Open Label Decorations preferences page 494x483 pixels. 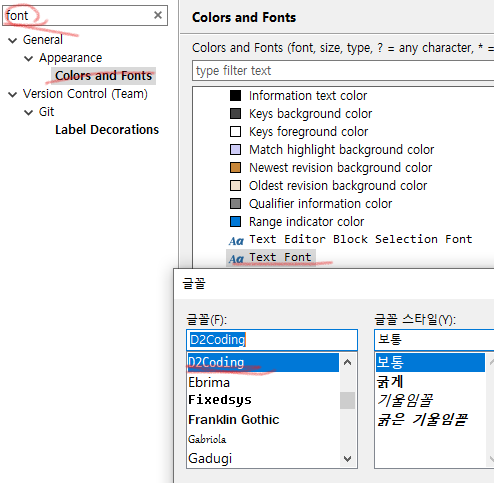107,130
